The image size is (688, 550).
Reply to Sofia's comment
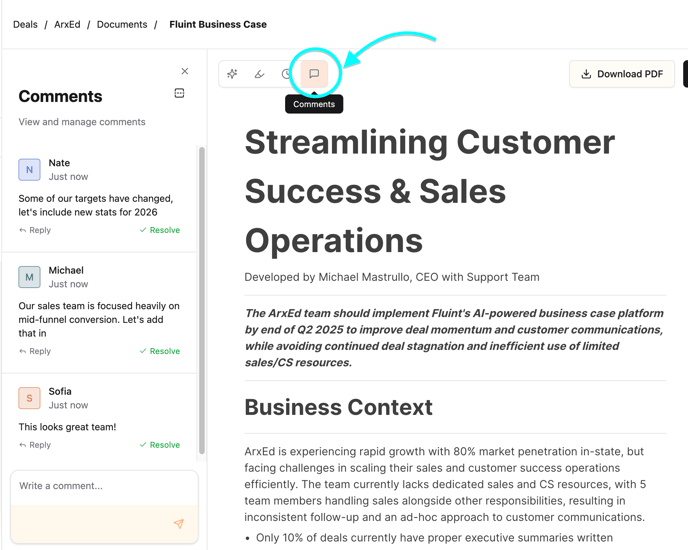click(x=35, y=445)
